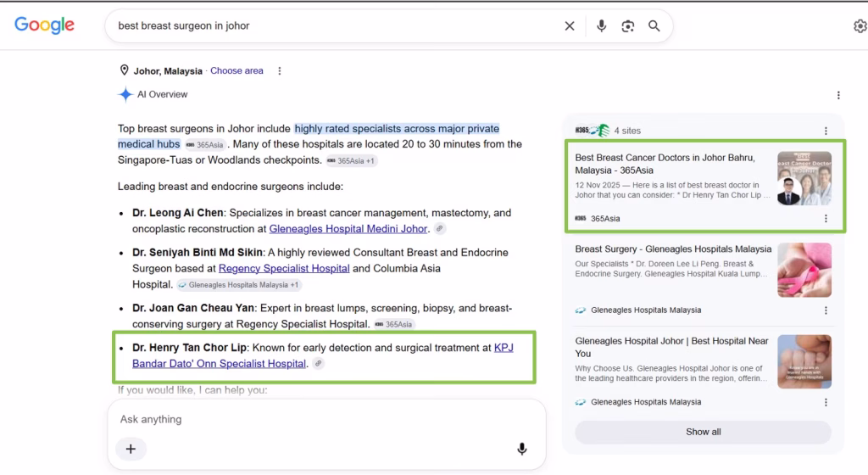The image size is (868, 475).
Task: Click the AI Overview sparkle icon
Action: tap(125, 95)
